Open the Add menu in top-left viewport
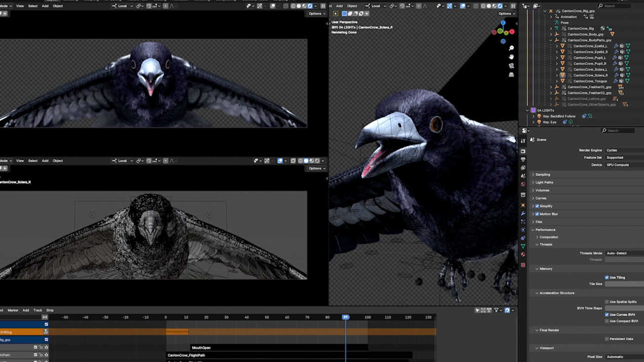This screenshot has width=644, height=362. click(x=45, y=6)
